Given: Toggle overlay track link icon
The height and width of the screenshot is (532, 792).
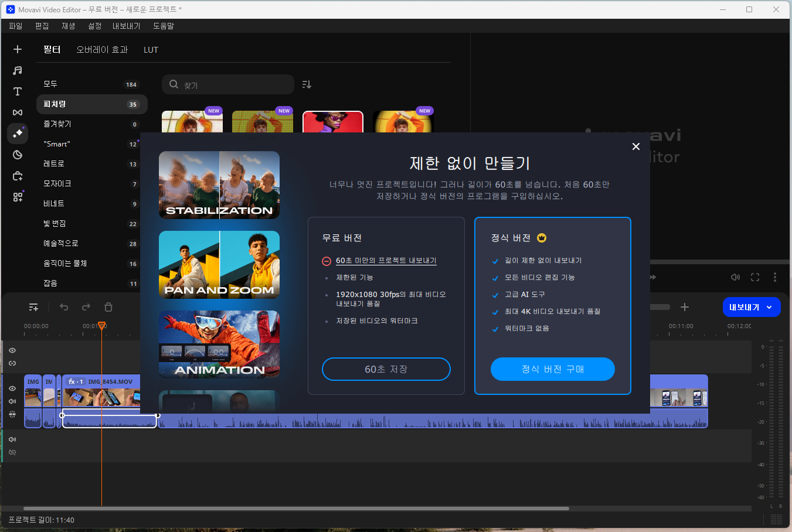Looking at the screenshot, I should click(12, 363).
